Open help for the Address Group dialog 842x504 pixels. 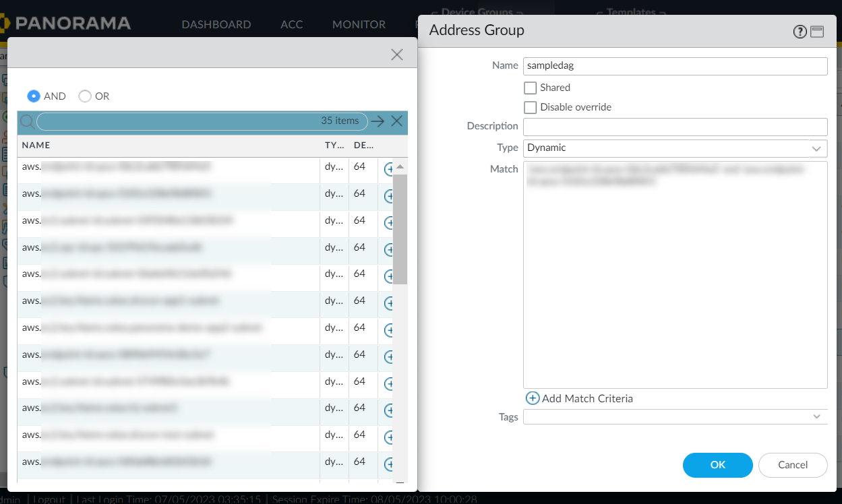pyautogui.click(x=800, y=32)
